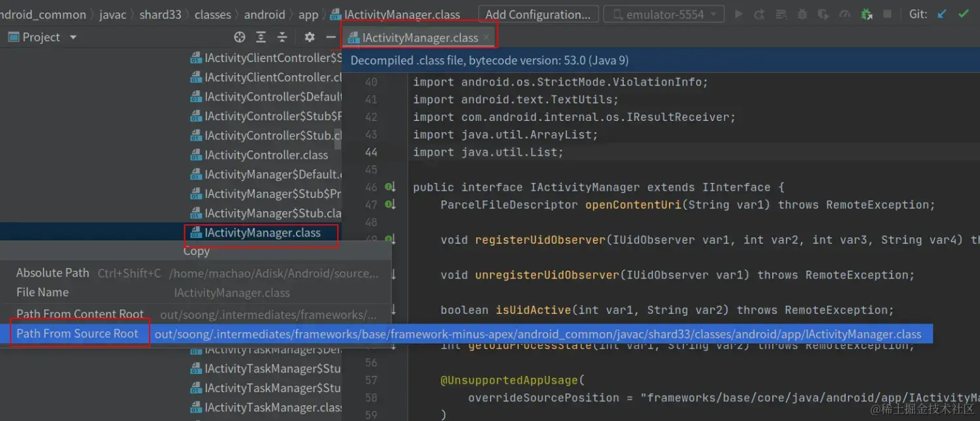Viewport: 980px width, 421px height.
Task: Click the Run with Coverage icon
Action: point(823,14)
